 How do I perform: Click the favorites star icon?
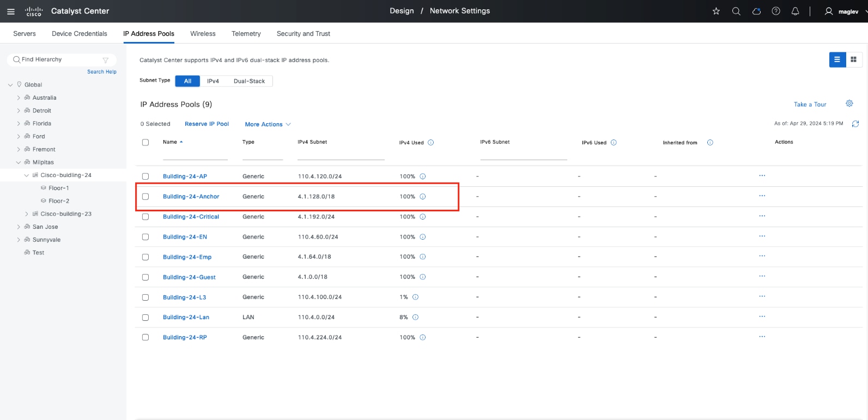click(716, 11)
